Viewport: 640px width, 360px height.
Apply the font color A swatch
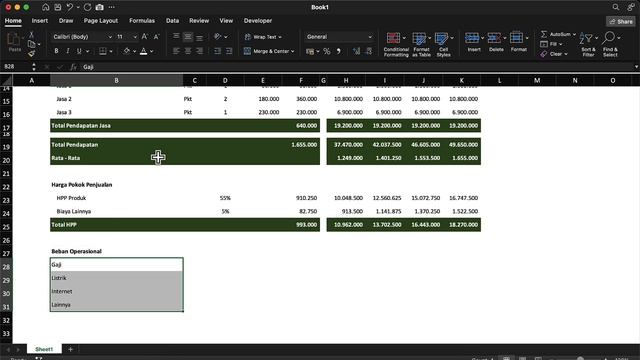144,51
